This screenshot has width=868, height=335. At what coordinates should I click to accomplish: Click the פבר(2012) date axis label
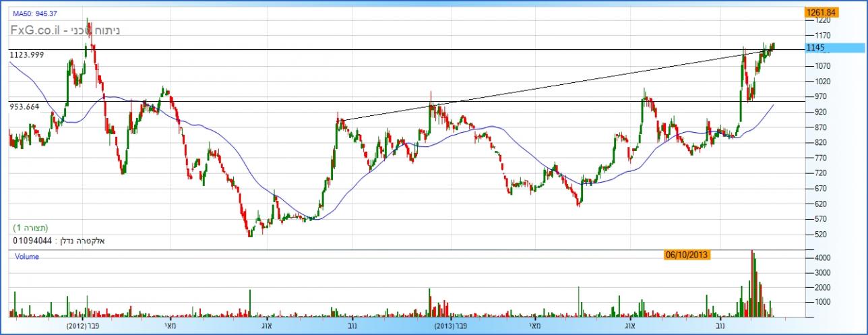pyautogui.click(x=84, y=326)
